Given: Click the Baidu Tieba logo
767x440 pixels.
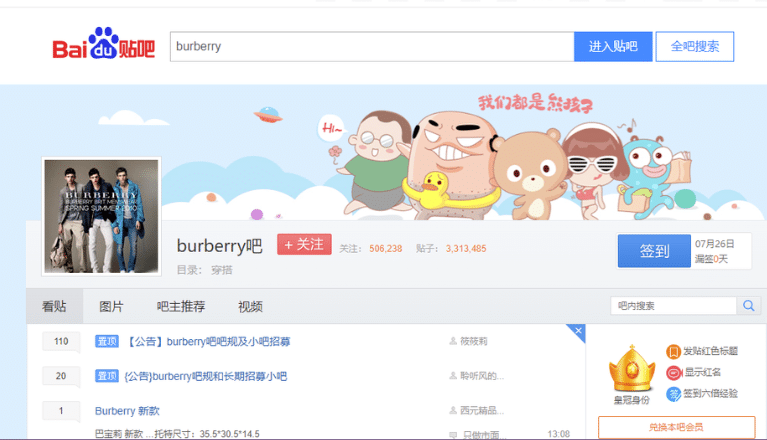Looking at the screenshot, I should 104,44.
